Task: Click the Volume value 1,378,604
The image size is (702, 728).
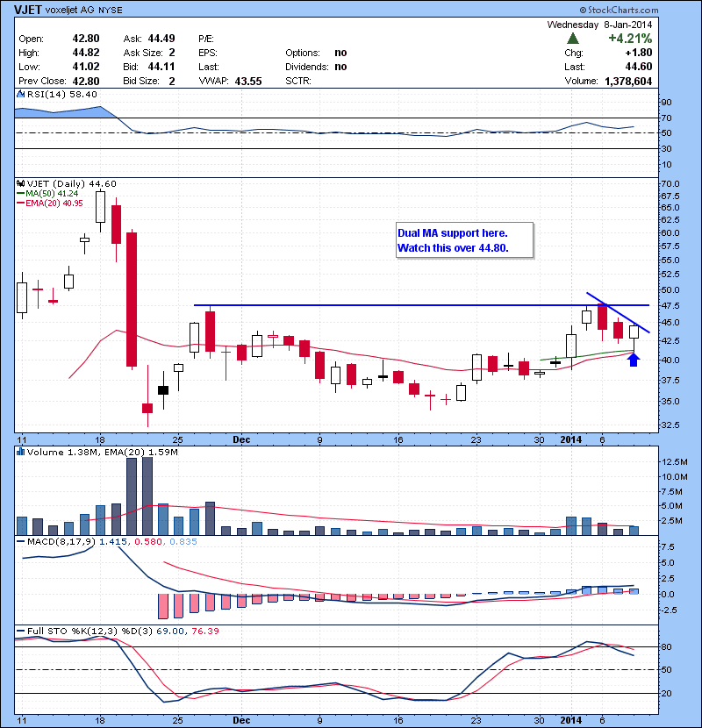Action: tap(628, 82)
